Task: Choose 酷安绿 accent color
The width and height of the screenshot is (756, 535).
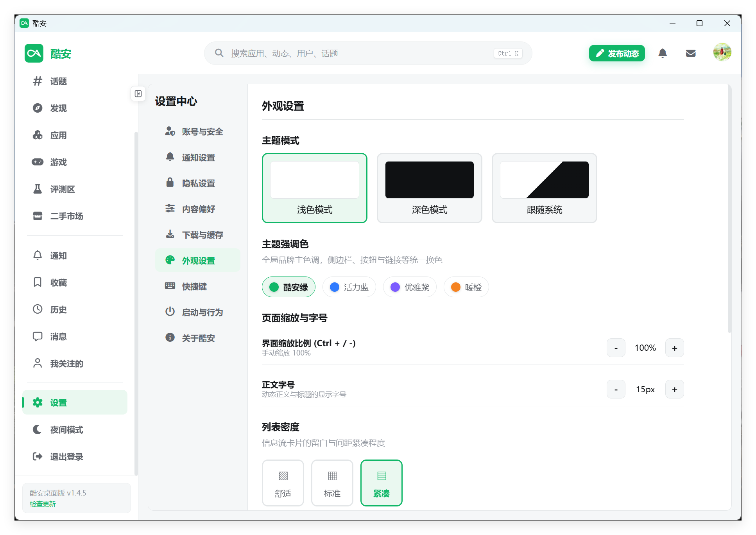Action: tap(288, 287)
